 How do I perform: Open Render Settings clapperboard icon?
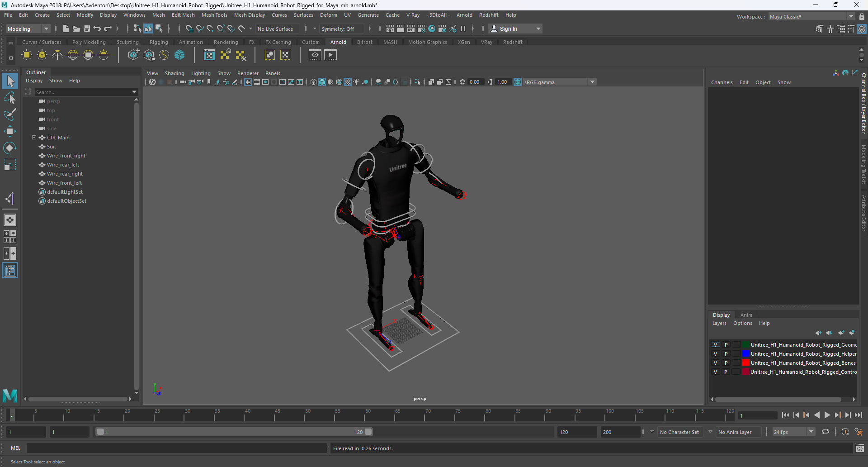tap(421, 29)
